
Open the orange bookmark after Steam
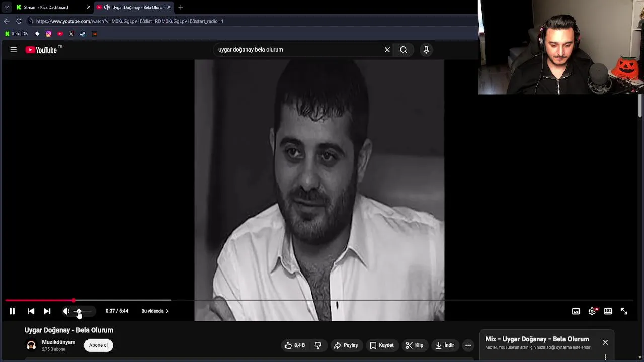click(94, 34)
